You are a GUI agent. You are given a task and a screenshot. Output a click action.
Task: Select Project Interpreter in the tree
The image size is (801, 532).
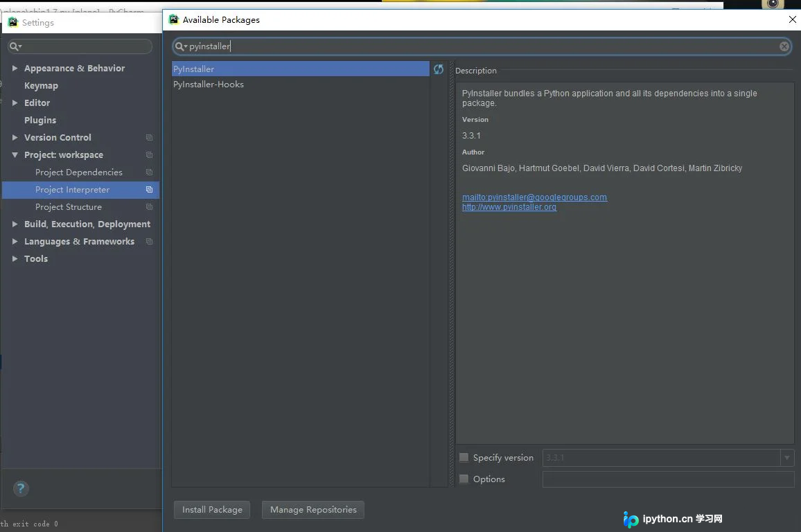pos(80,189)
